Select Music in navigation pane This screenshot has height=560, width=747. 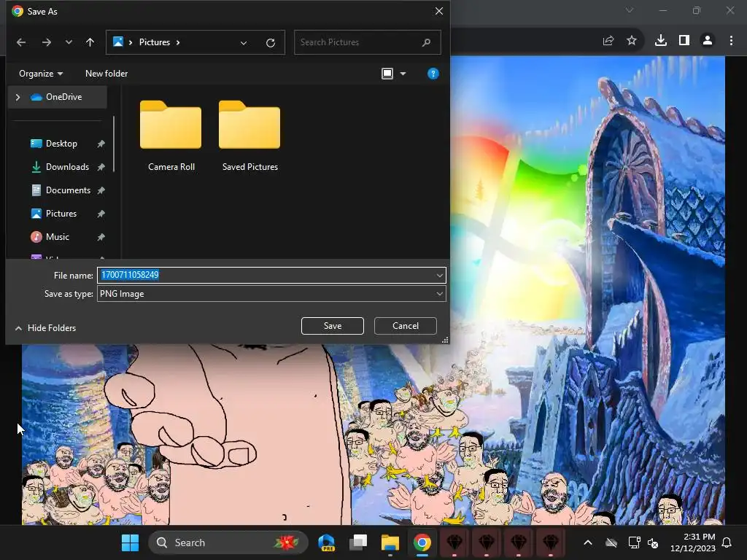pyautogui.click(x=57, y=237)
